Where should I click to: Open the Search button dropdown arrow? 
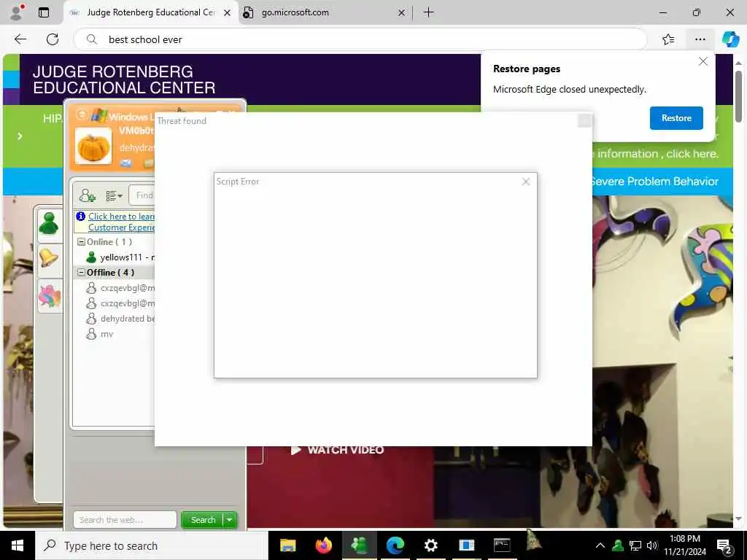[x=230, y=520]
